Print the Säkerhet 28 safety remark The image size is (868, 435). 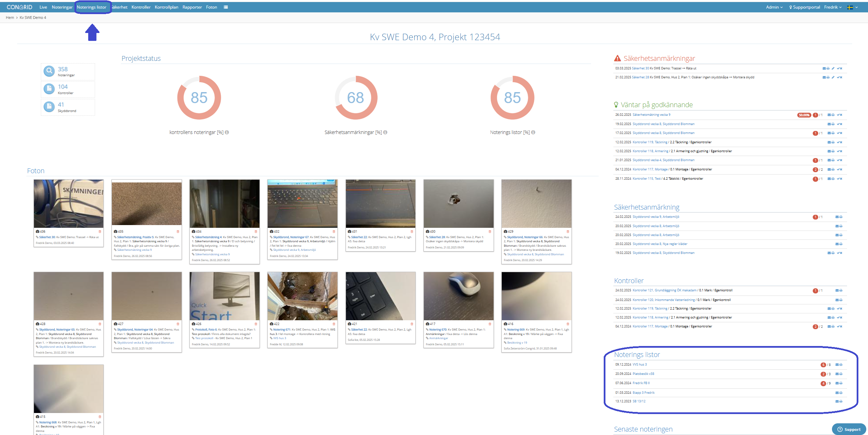[x=828, y=77]
